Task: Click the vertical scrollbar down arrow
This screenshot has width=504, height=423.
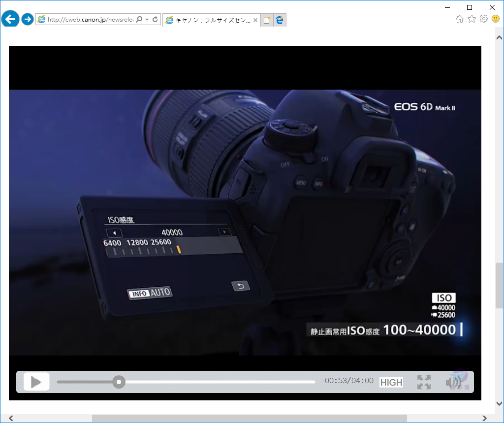Action: coord(499,403)
